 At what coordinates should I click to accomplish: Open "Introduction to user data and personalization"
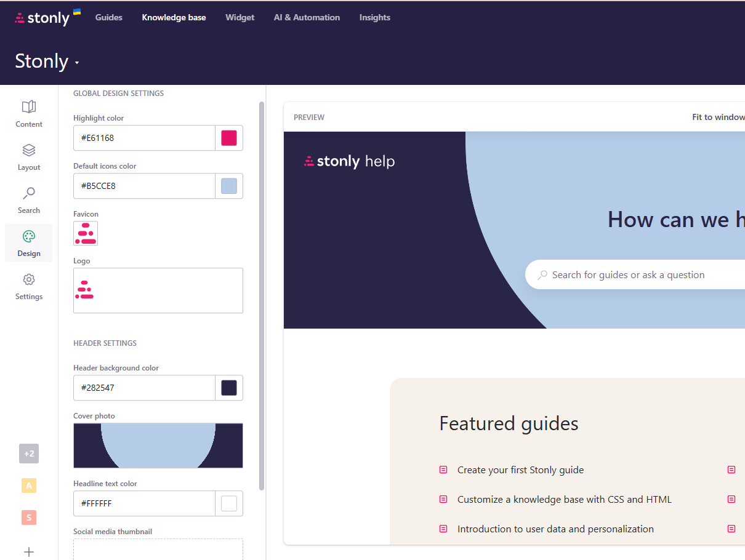click(x=555, y=529)
